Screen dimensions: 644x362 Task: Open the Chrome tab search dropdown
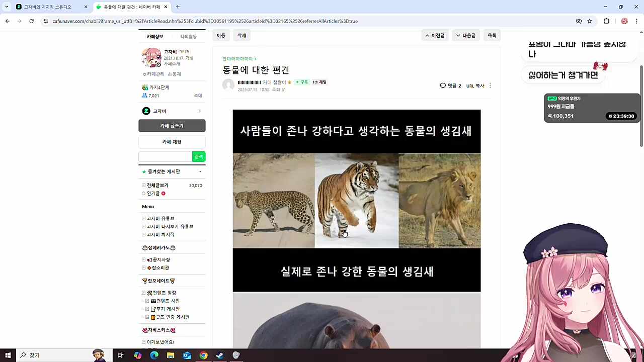(x=7, y=7)
